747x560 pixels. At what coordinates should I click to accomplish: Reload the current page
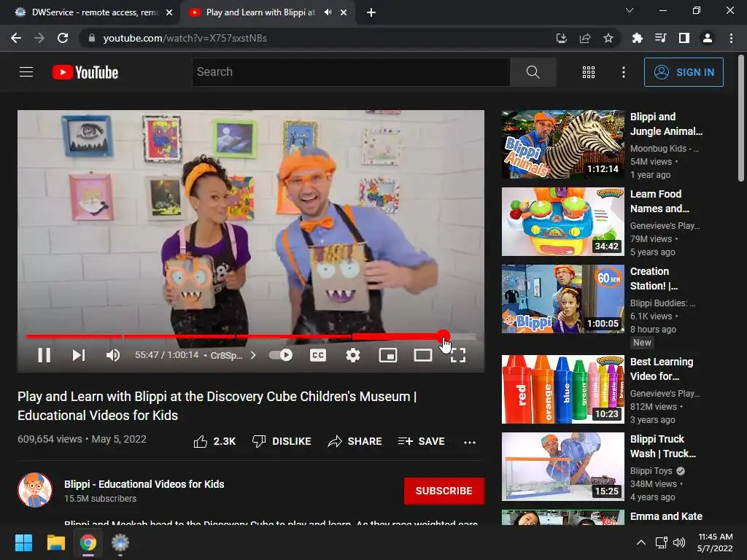pyautogui.click(x=63, y=38)
